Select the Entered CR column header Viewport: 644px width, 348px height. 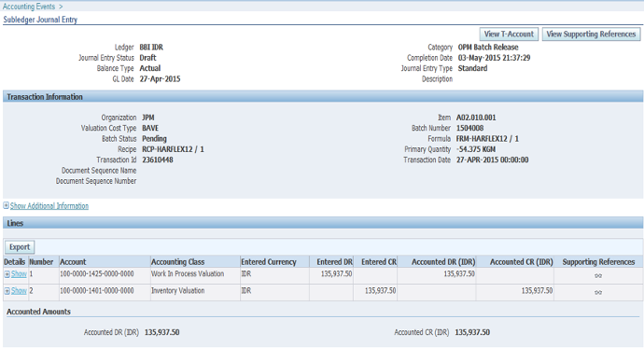pos(379,262)
